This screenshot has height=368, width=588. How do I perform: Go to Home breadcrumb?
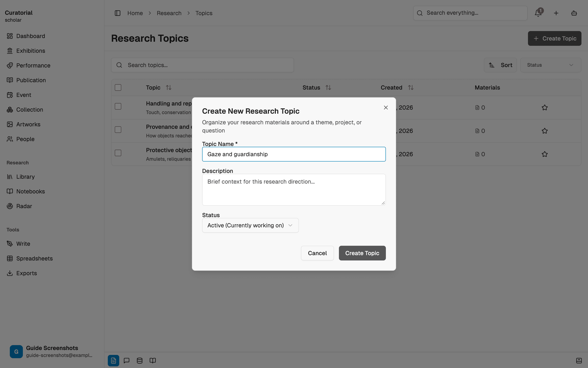pos(135,13)
